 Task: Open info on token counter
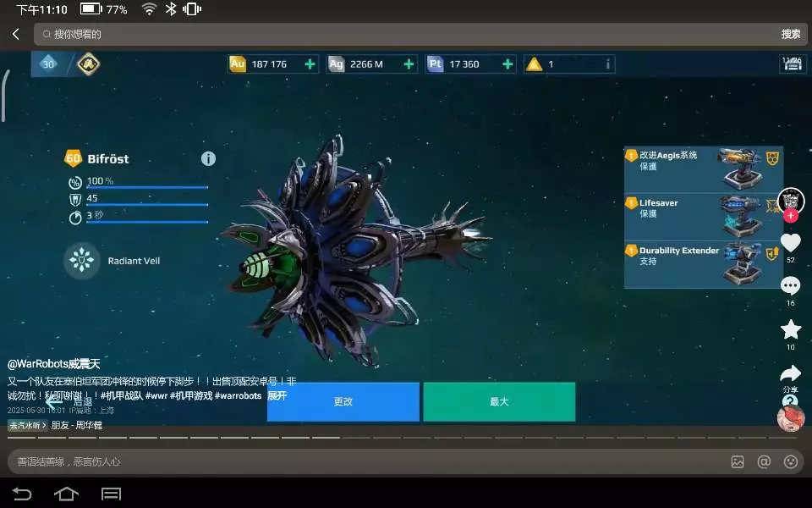pos(607,64)
